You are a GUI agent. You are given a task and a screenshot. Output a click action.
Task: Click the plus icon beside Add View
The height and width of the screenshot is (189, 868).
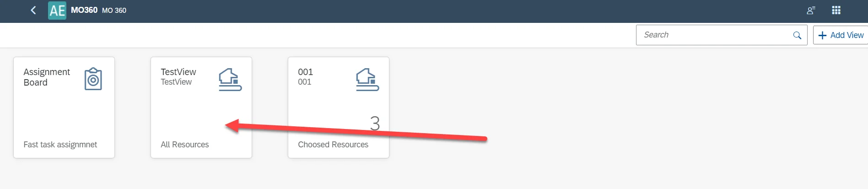coord(822,35)
